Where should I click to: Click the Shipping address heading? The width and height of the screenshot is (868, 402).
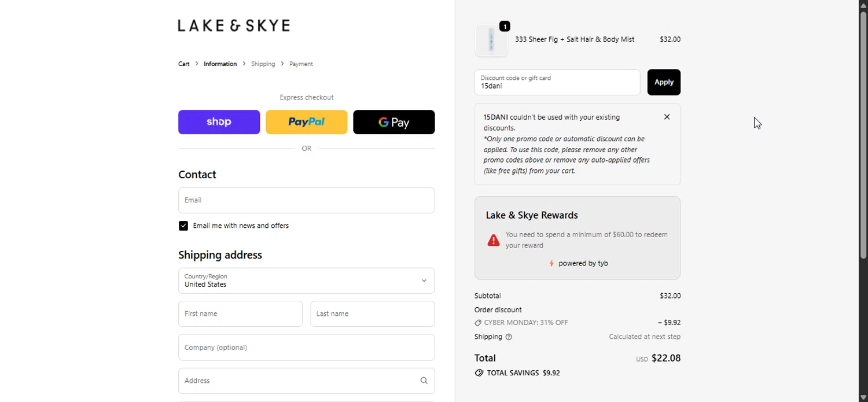point(220,255)
